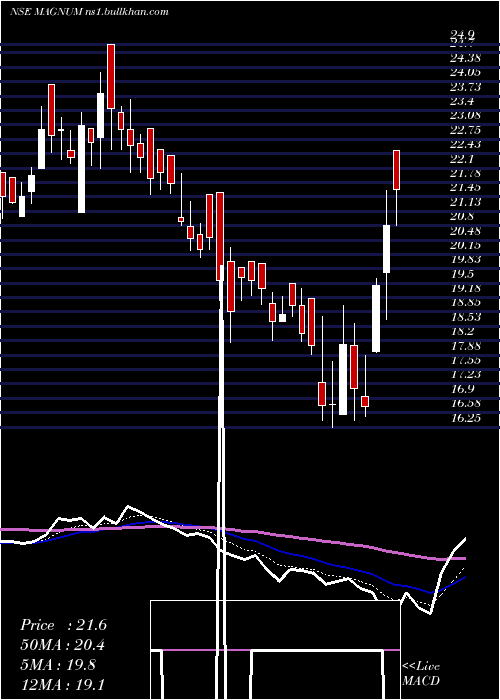Select the 24.05 price axis label

click(x=465, y=72)
